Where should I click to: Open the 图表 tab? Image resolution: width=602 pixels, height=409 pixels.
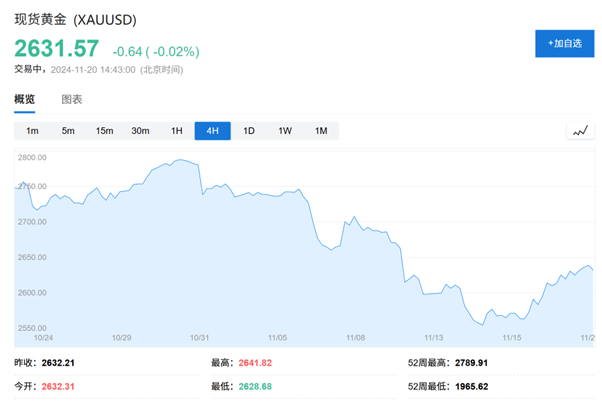[72, 99]
